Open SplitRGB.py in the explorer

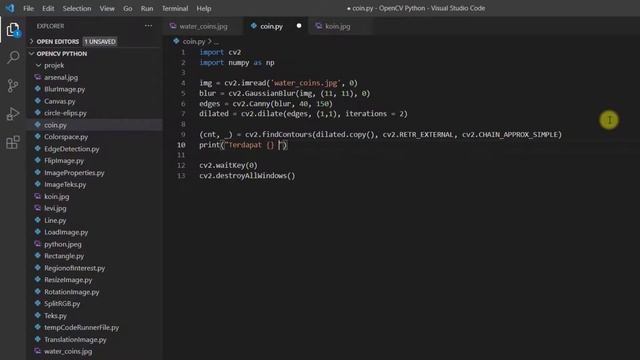click(62, 304)
